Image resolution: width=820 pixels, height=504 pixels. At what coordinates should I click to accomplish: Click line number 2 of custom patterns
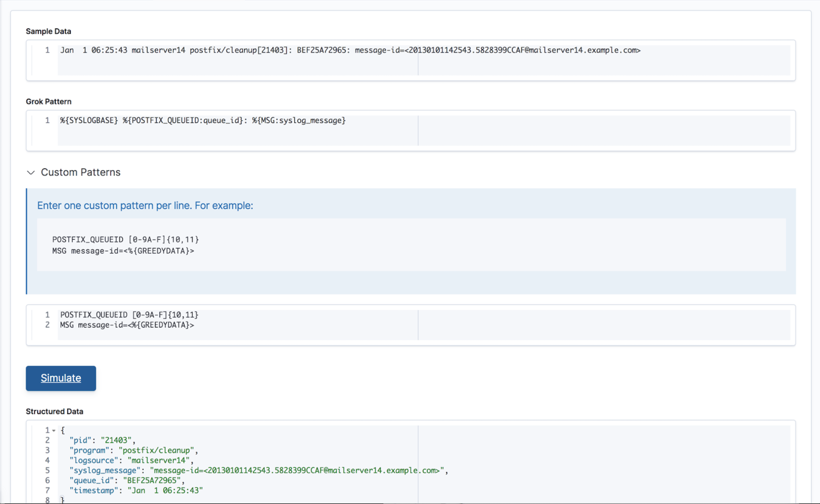(47, 325)
